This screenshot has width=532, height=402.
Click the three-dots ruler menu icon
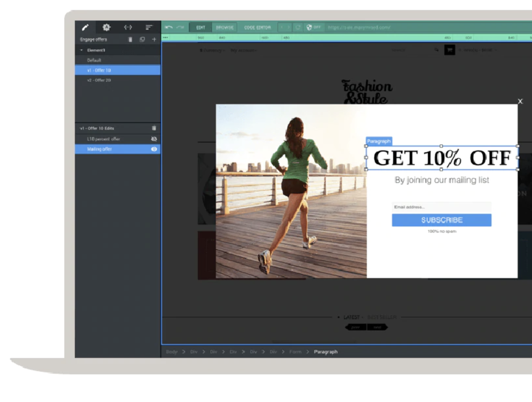[165, 37]
